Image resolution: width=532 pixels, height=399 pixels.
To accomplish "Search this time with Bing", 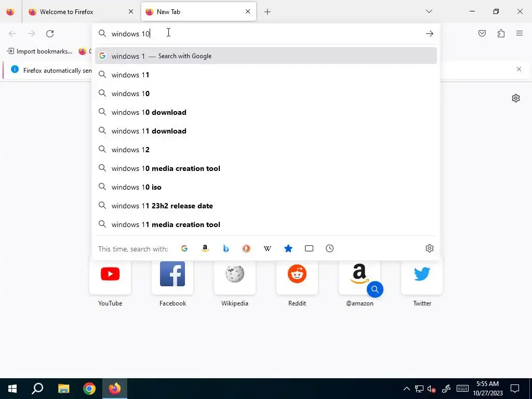I will point(226,248).
